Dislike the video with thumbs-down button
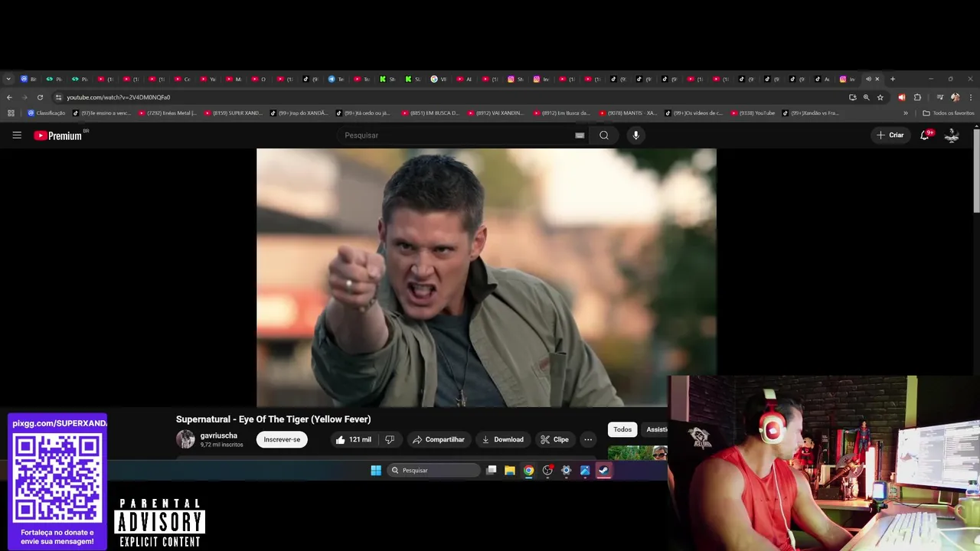 click(x=390, y=439)
